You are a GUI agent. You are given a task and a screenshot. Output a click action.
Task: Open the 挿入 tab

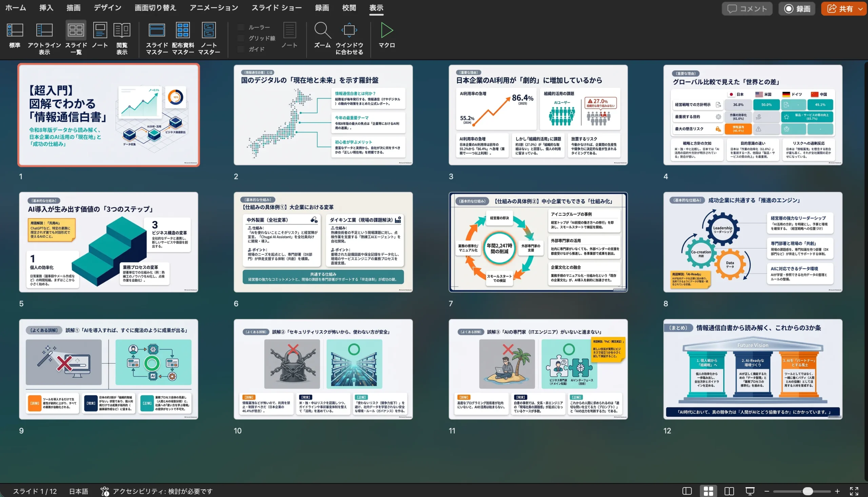pos(46,8)
